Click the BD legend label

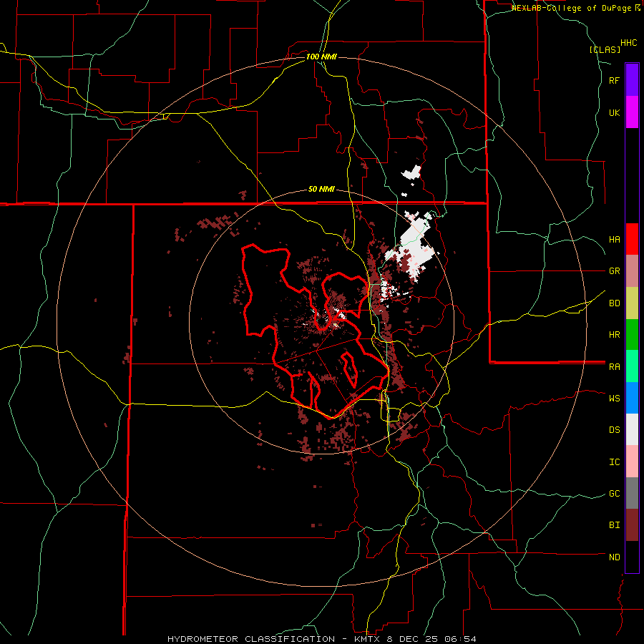click(614, 303)
